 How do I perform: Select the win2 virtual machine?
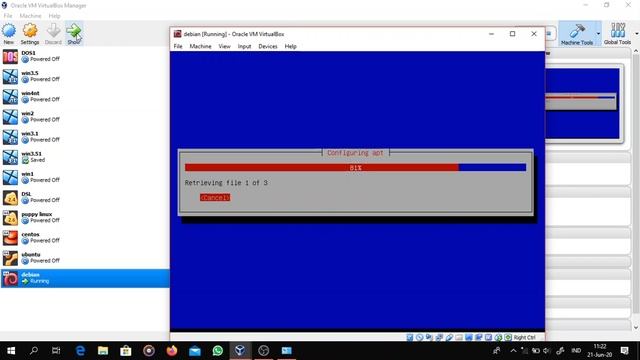pyautogui.click(x=85, y=117)
